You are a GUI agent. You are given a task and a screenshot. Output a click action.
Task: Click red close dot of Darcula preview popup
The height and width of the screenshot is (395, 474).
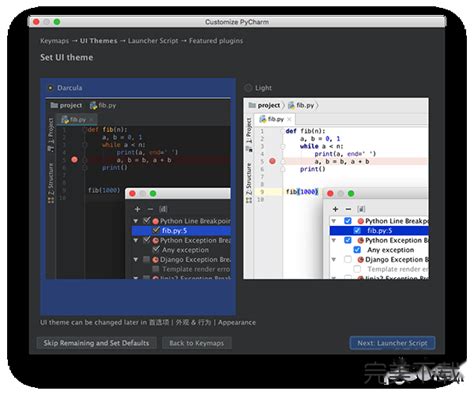click(132, 194)
